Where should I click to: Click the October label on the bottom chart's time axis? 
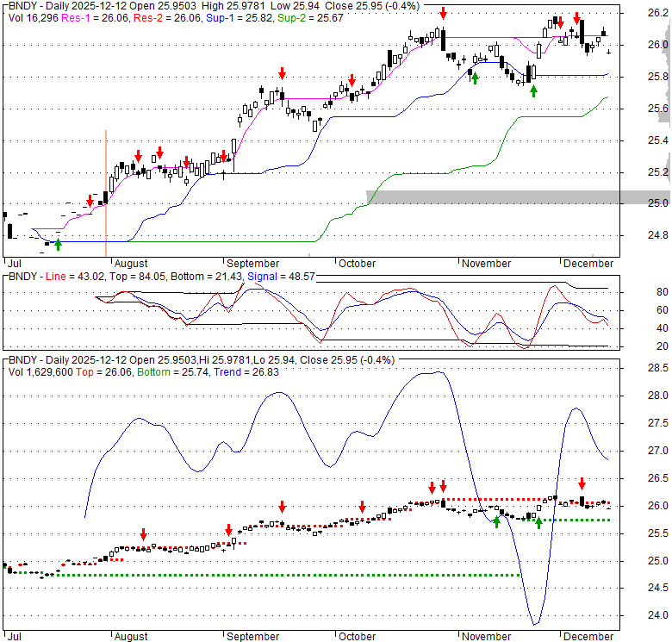click(x=357, y=637)
